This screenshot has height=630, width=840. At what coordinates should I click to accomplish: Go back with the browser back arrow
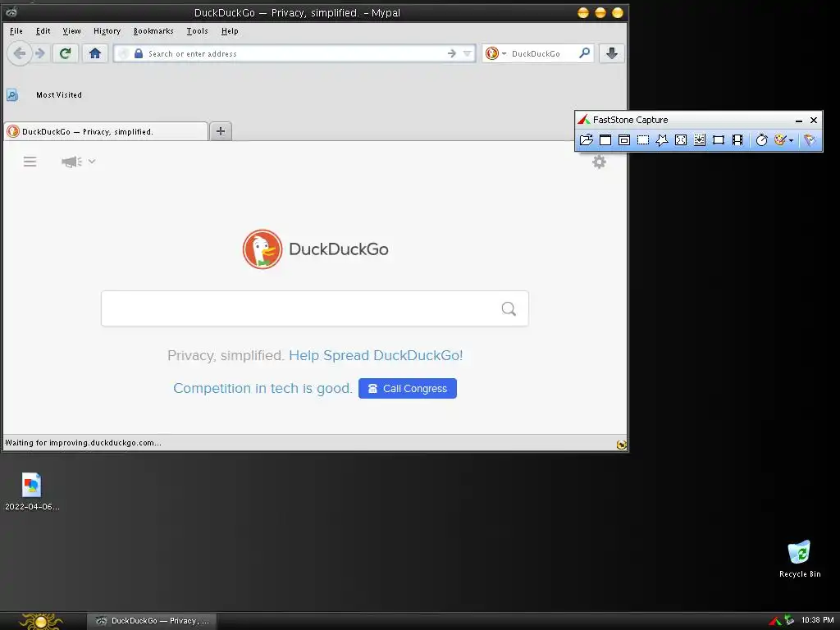pos(20,53)
